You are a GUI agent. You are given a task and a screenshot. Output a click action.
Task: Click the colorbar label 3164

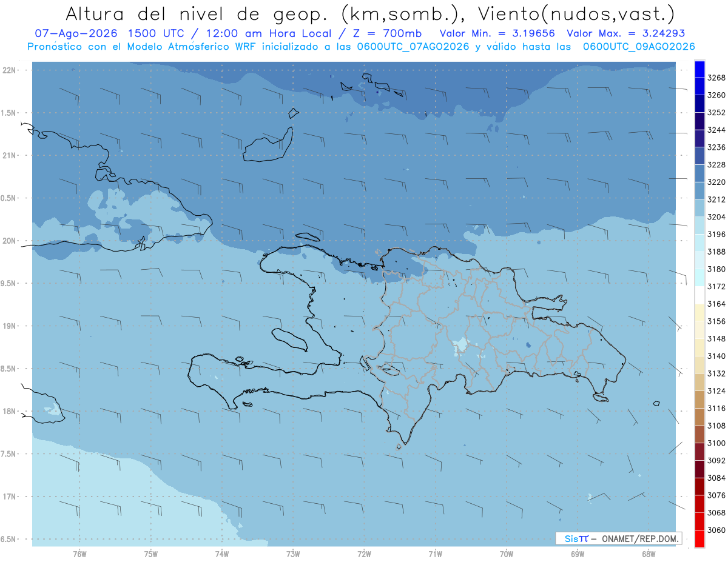(716, 304)
